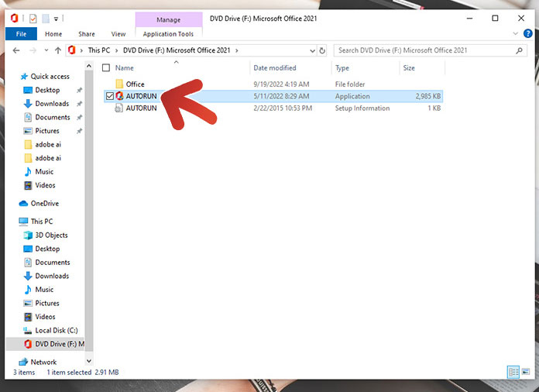Open pinned Desktop under Quick access
The width and height of the screenshot is (539, 392).
(x=47, y=90)
